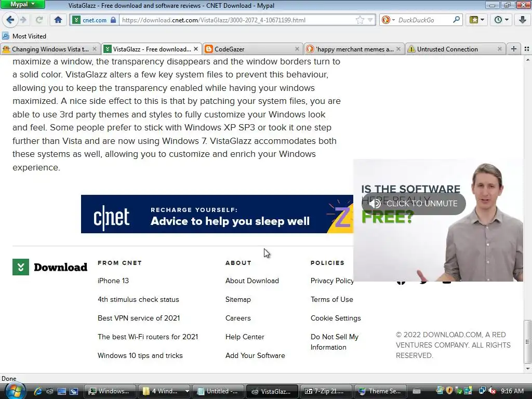The image size is (532, 399).
Task: Open the Cookie Settings link
Action: tap(336, 318)
